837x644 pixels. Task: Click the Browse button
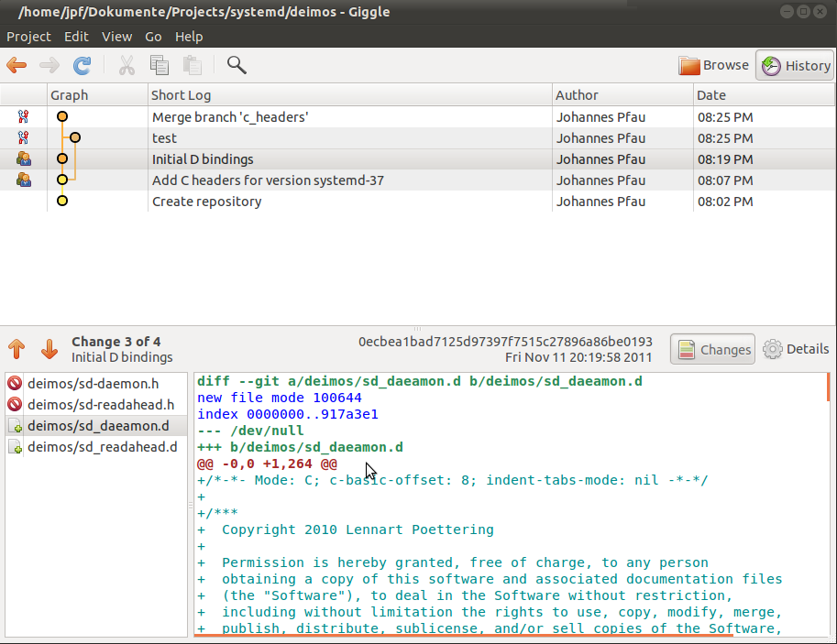point(714,65)
